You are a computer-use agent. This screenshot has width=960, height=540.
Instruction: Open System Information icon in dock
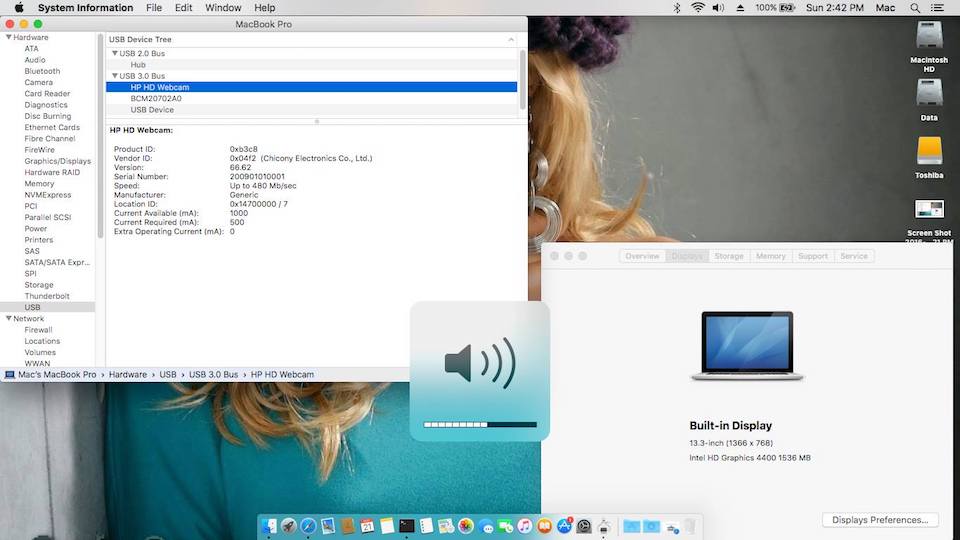(x=603, y=526)
